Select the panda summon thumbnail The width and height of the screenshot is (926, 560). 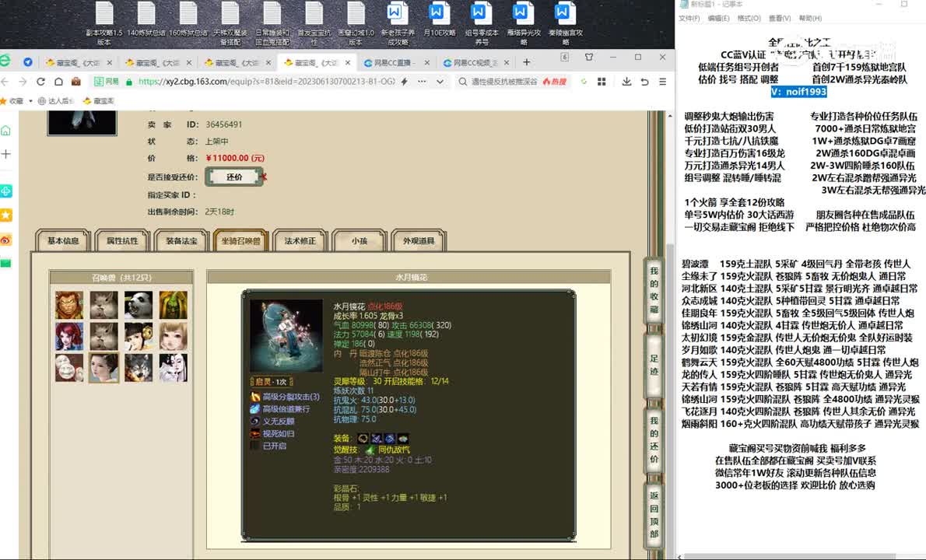click(139, 305)
